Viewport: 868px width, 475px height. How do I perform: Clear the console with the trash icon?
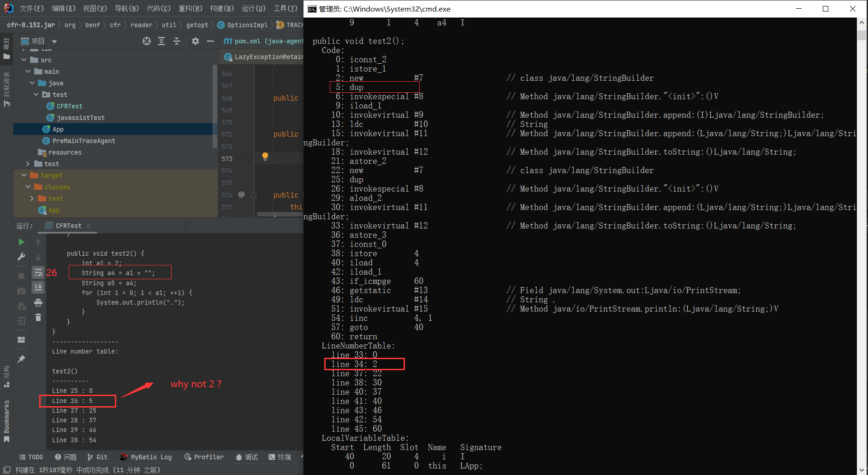click(x=38, y=318)
